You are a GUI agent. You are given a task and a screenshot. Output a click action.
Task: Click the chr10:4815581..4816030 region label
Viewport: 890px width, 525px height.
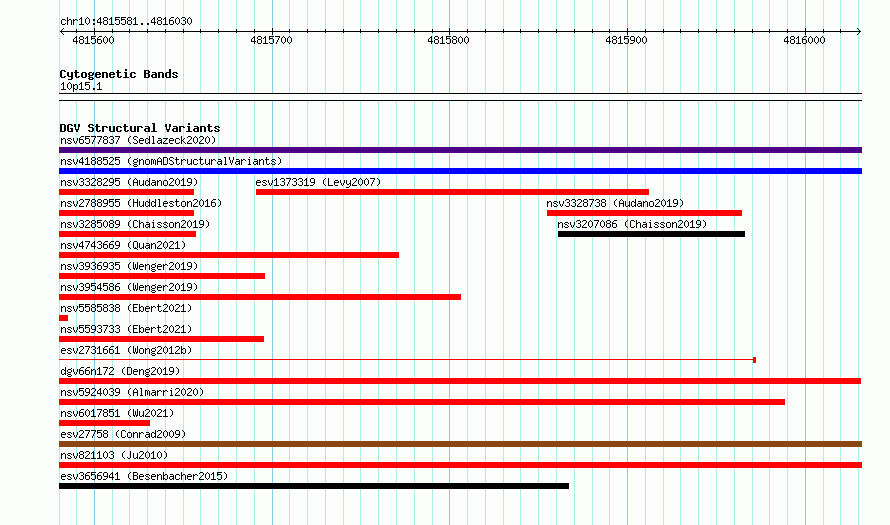(x=126, y=21)
